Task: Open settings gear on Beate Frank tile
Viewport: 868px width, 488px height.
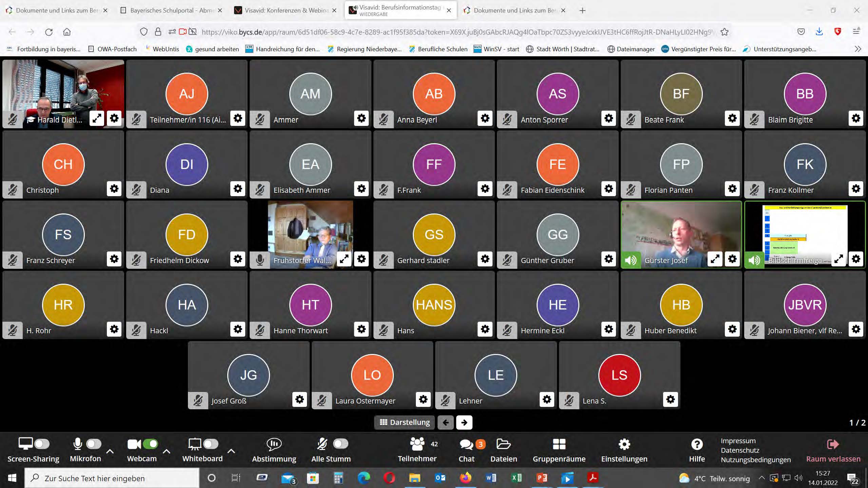Action: 732,118
